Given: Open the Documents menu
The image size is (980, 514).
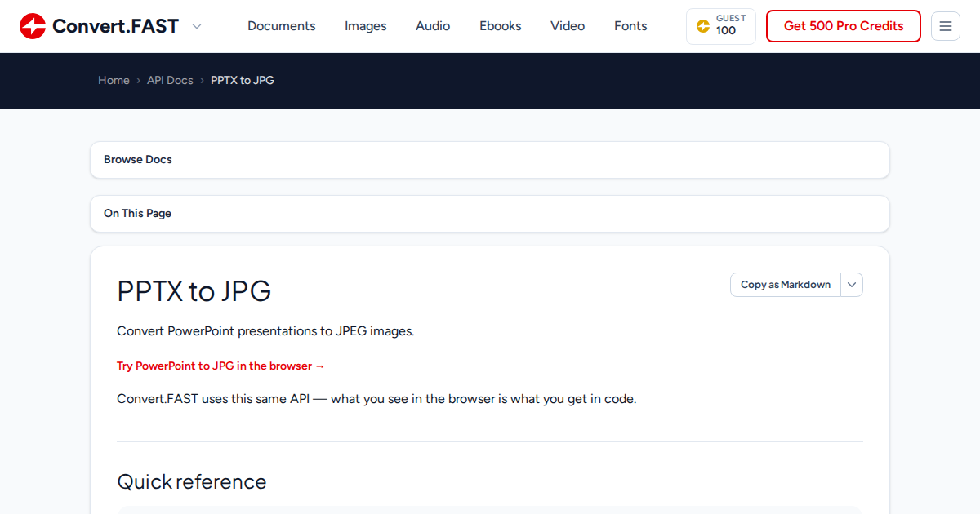Looking at the screenshot, I should coord(281,26).
